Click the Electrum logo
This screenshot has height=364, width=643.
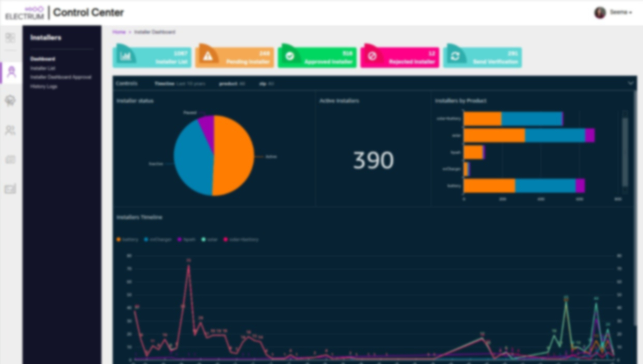click(x=24, y=13)
